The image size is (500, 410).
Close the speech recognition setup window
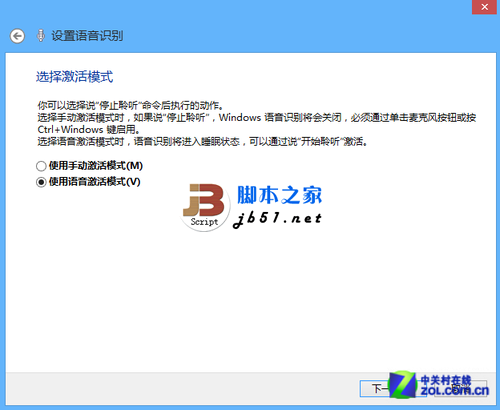[x=484, y=7]
